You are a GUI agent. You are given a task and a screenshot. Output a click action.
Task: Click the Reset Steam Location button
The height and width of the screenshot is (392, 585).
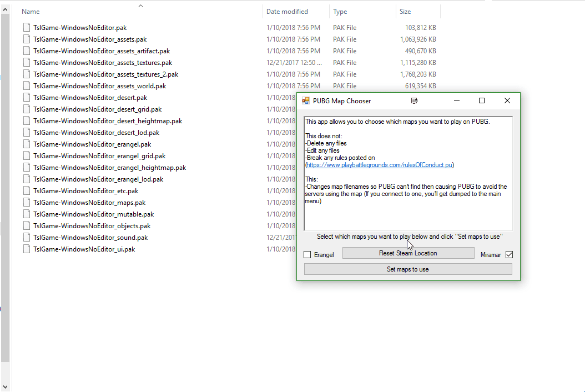[408, 253]
